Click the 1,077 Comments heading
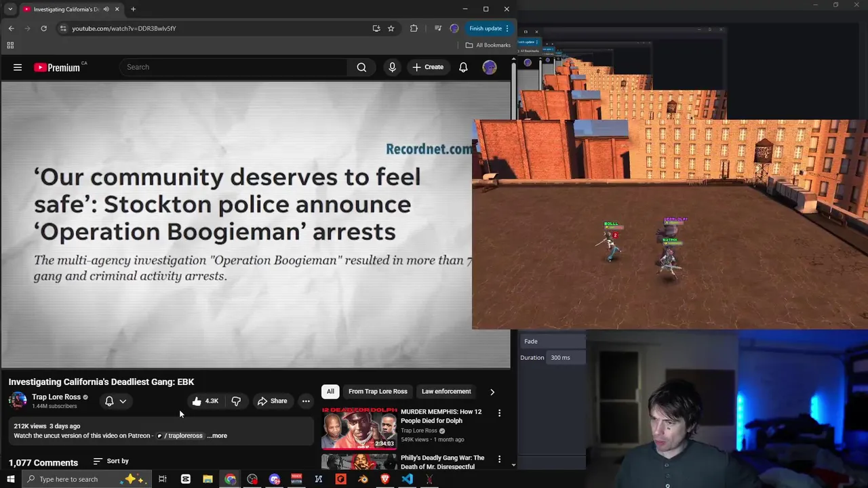The image size is (868, 488). (43, 463)
